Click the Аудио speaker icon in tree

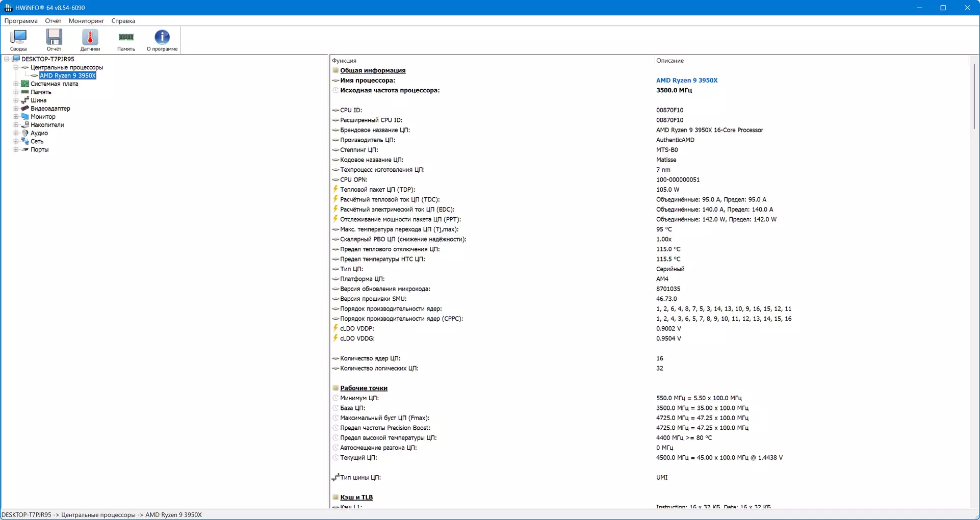[25, 133]
